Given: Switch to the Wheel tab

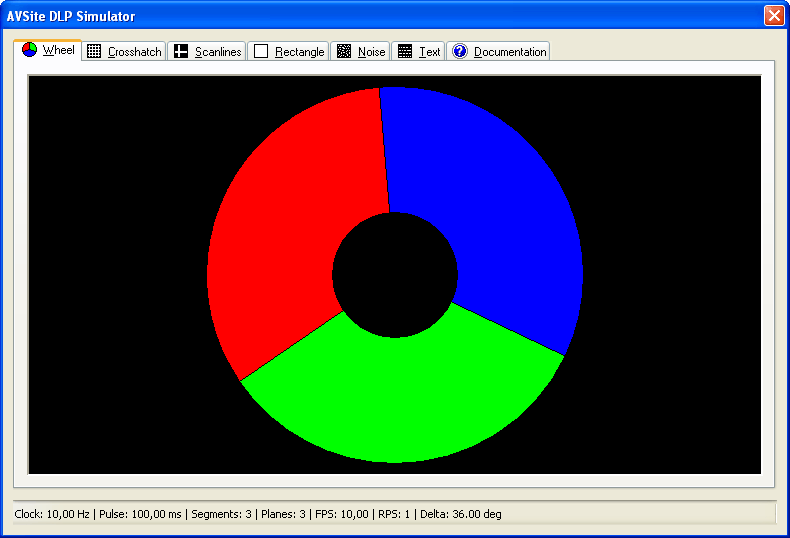Looking at the screenshot, I should 58,51.
